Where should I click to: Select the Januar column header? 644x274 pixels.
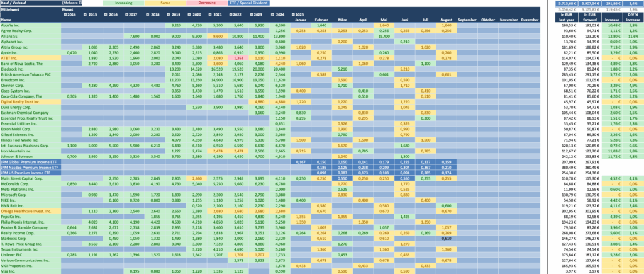click(x=301, y=20)
